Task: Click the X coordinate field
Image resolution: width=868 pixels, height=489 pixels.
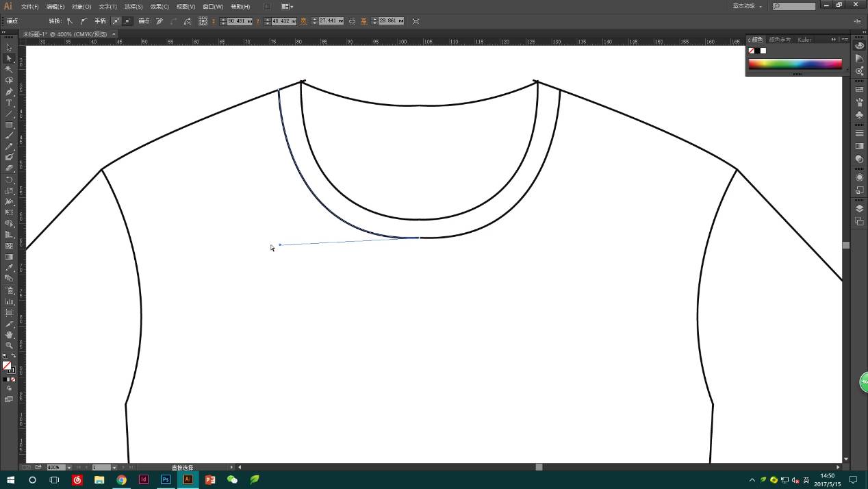Action: click(x=240, y=21)
